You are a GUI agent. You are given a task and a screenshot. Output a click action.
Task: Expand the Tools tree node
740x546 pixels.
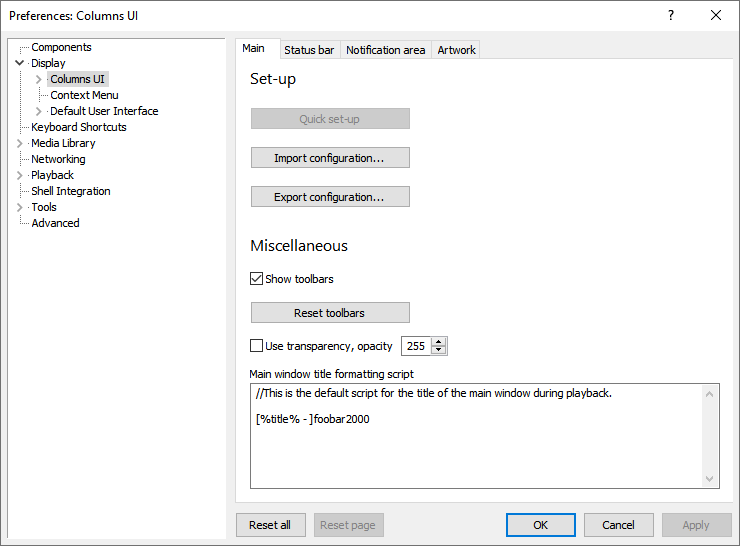click(x=20, y=207)
